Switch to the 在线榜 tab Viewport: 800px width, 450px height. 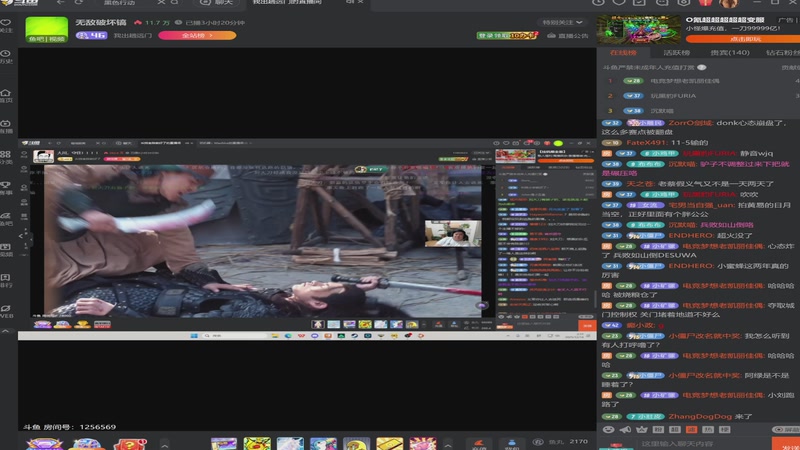click(x=623, y=53)
